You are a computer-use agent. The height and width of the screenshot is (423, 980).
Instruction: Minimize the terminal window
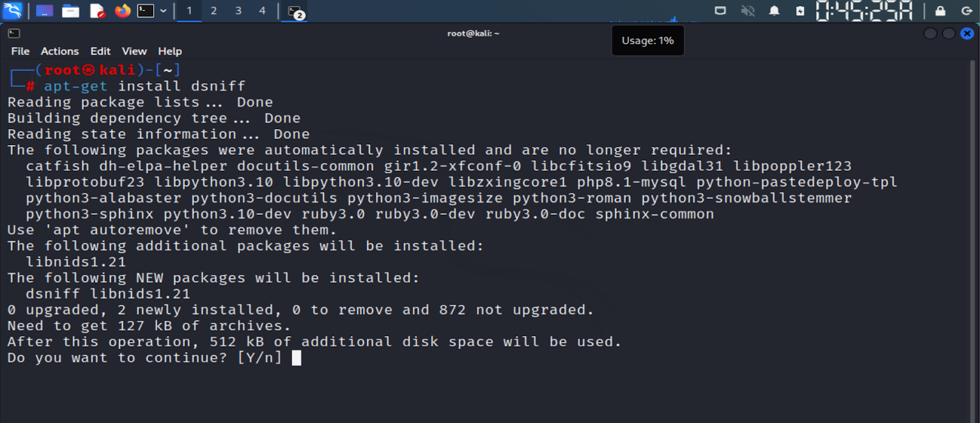[930, 34]
